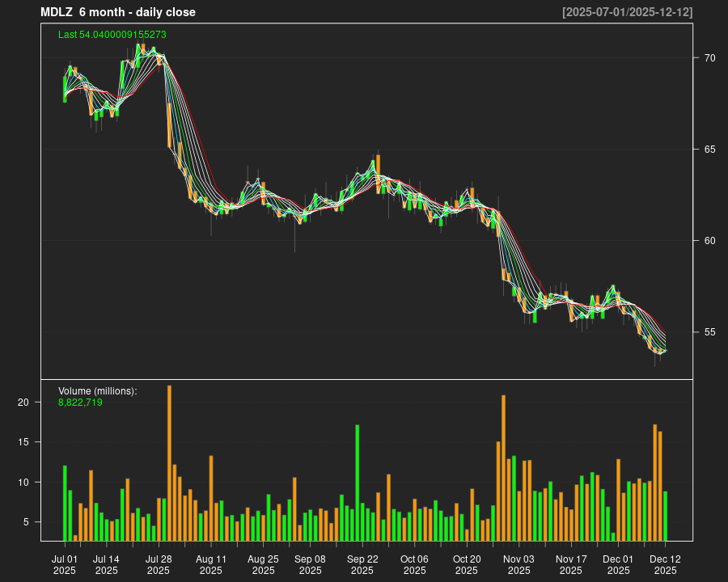This screenshot has width=728, height=582.
Task: Click the tall green volume spike near Sep 22
Action: click(x=357, y=477)
